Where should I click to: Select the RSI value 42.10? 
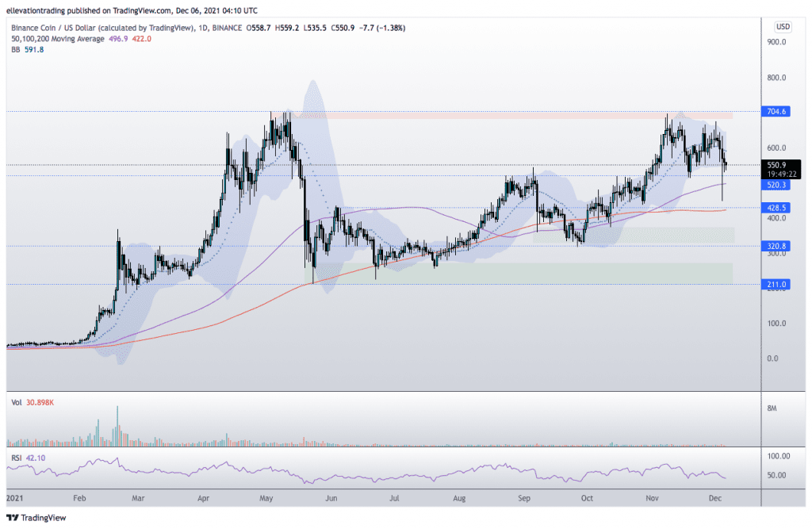coord(35,458)
